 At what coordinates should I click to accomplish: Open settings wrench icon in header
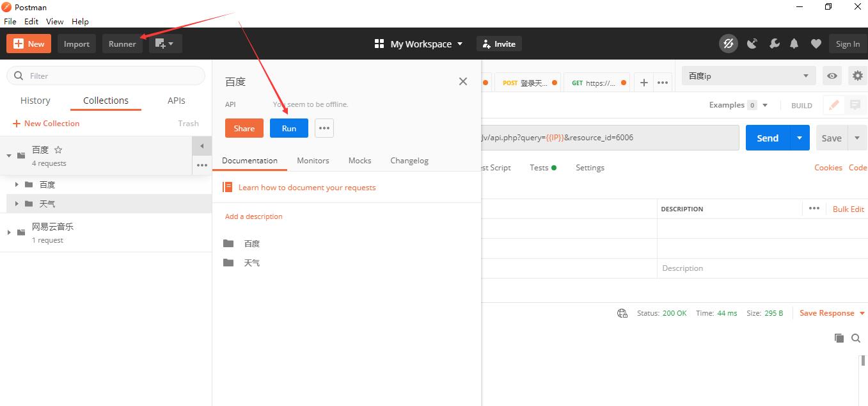(x=774, y=44)
